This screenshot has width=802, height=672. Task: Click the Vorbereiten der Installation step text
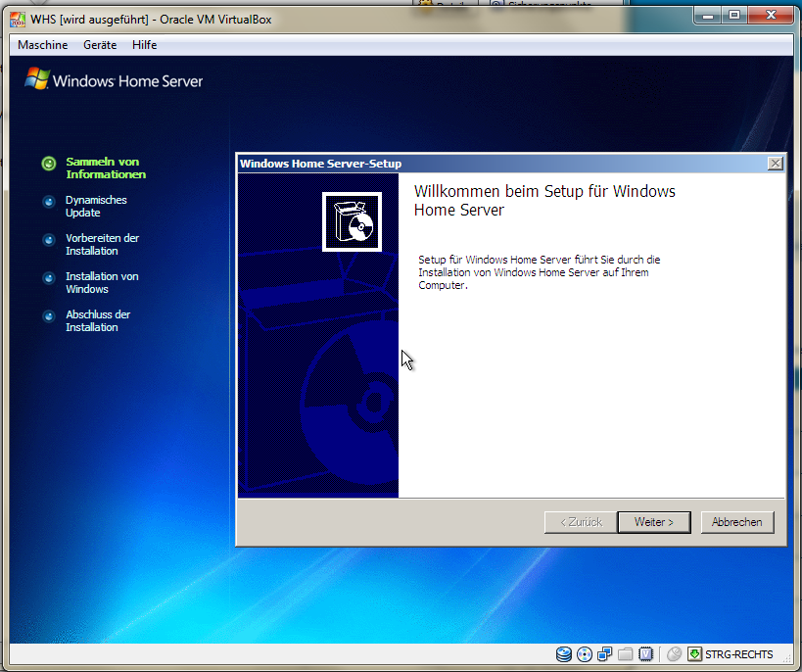[102, 245]
